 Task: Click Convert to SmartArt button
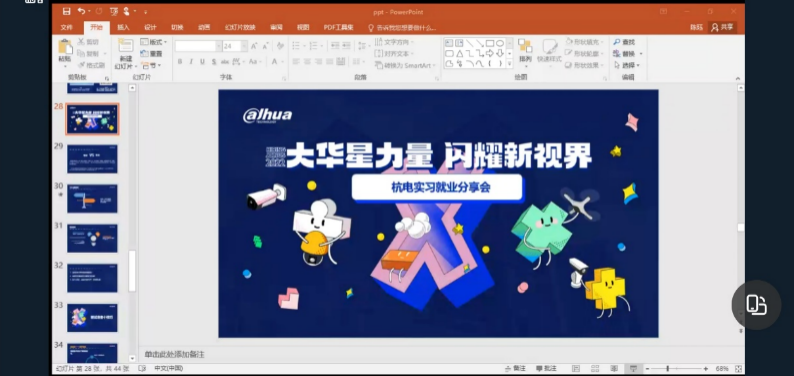coord(405,65)
